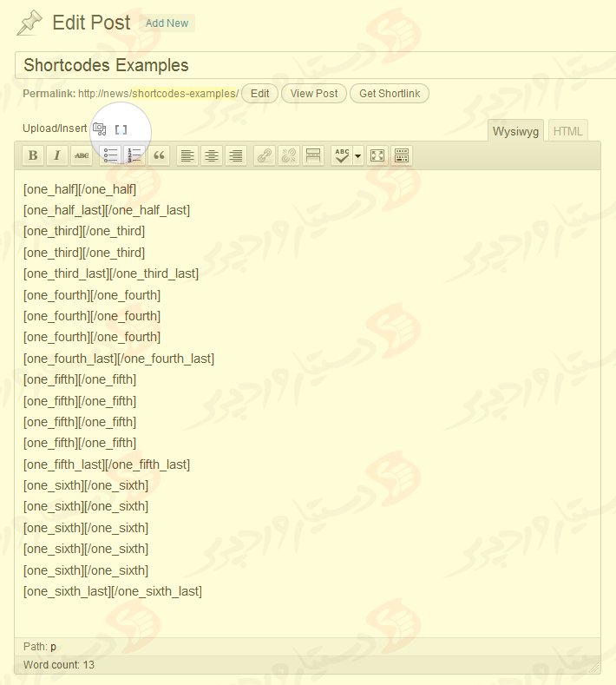
Task: Switch to the HTML editor tab
Action: [567, 131]
